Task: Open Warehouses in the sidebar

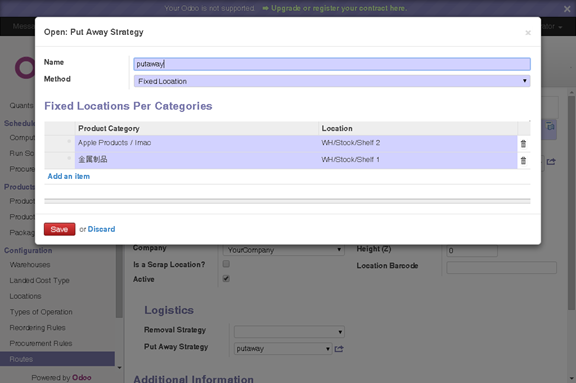Action: pyautogui.click(x=30, y=265)
